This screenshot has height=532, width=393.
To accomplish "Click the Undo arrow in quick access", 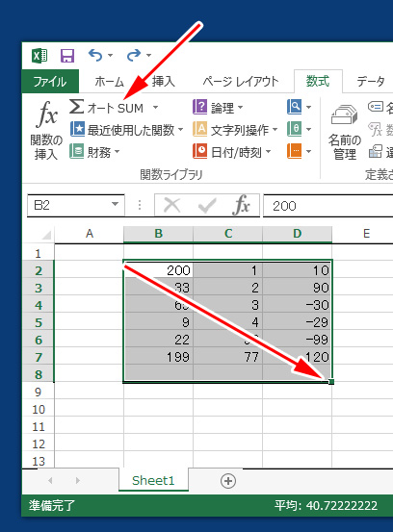I will click(x=95, y=55).
